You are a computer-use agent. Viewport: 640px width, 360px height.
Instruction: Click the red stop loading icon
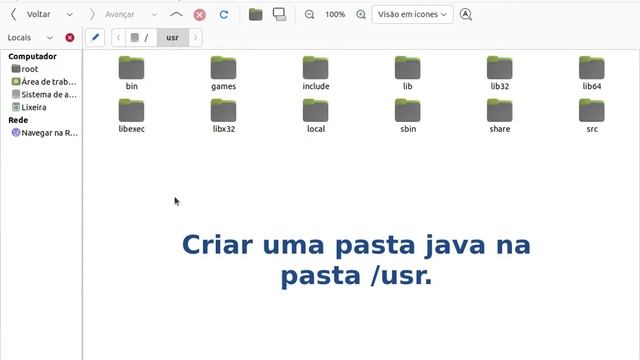tap(200, 15)
